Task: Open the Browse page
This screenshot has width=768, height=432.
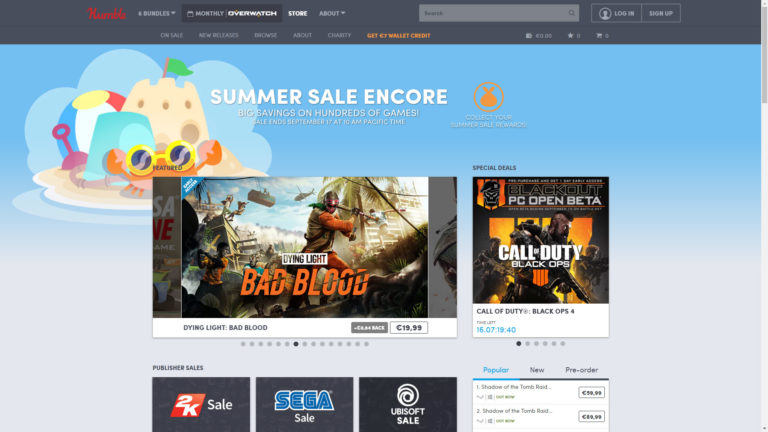Action: point(265,35)
